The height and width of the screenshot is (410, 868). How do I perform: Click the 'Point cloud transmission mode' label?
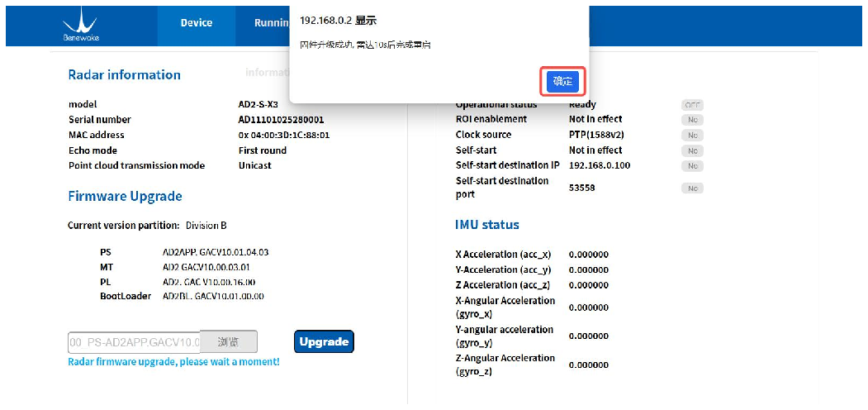[137, 165]
